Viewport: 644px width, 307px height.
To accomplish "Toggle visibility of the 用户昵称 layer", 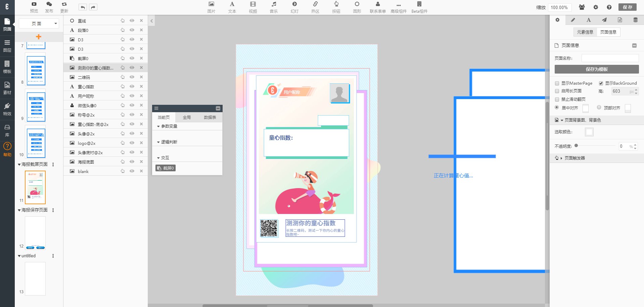I will tap(132, 96).
